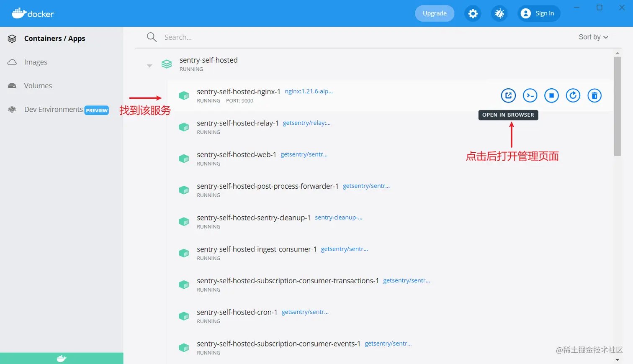Open post-process-forwarder-1 image link
This screenshot has height=364, width=633.
tap(366, 186)
